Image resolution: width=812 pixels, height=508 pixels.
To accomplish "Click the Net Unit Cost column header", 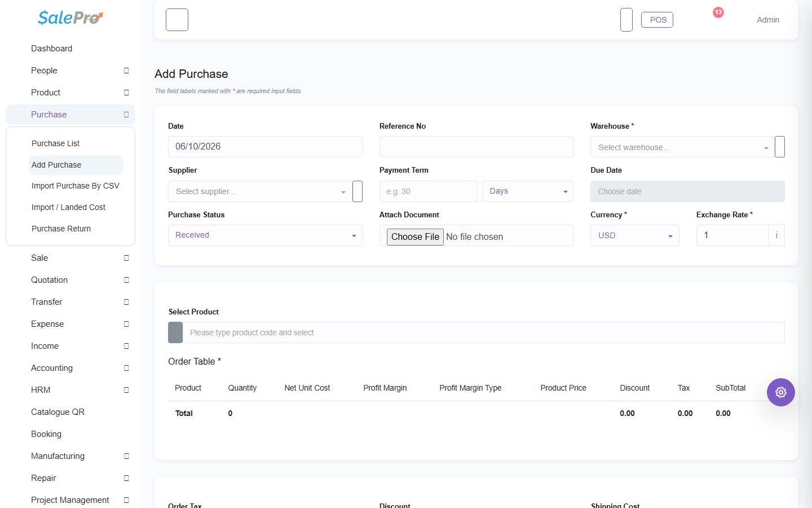I will click(x=307, y=388).
